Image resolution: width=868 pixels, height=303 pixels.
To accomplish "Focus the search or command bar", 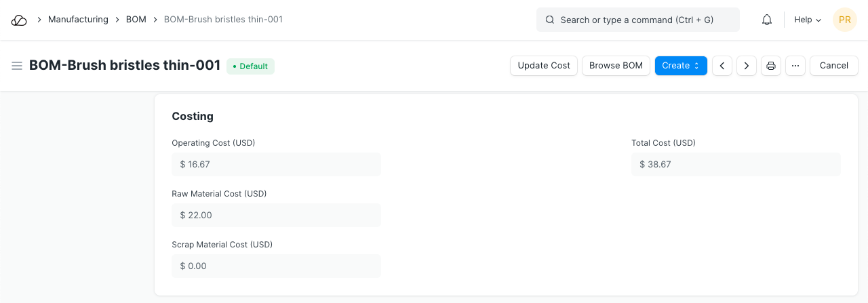I will pyautogui.click(x=637, y=20).
